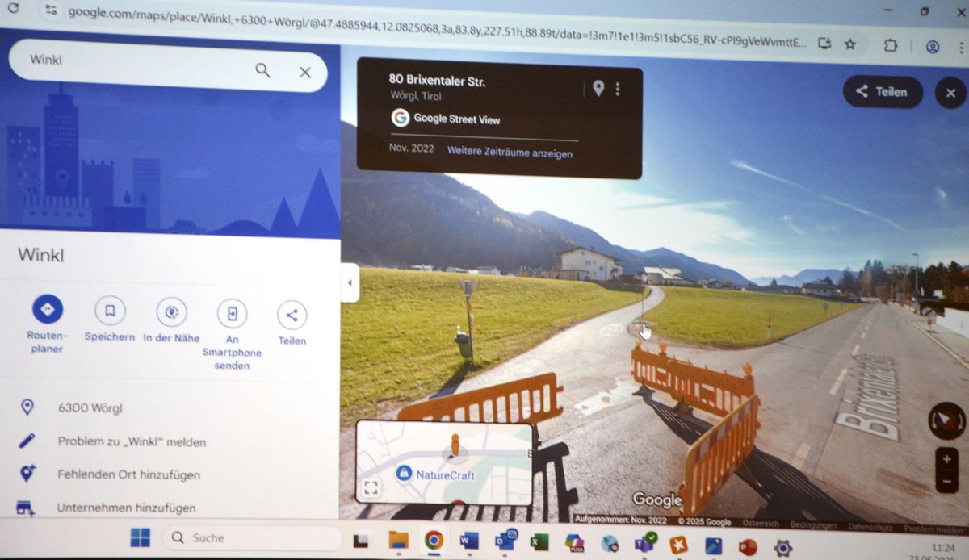The width and height of the screenshot is (969, 560).
Task: Click the map pin icon in the Street View card
Action: (598, 89)
